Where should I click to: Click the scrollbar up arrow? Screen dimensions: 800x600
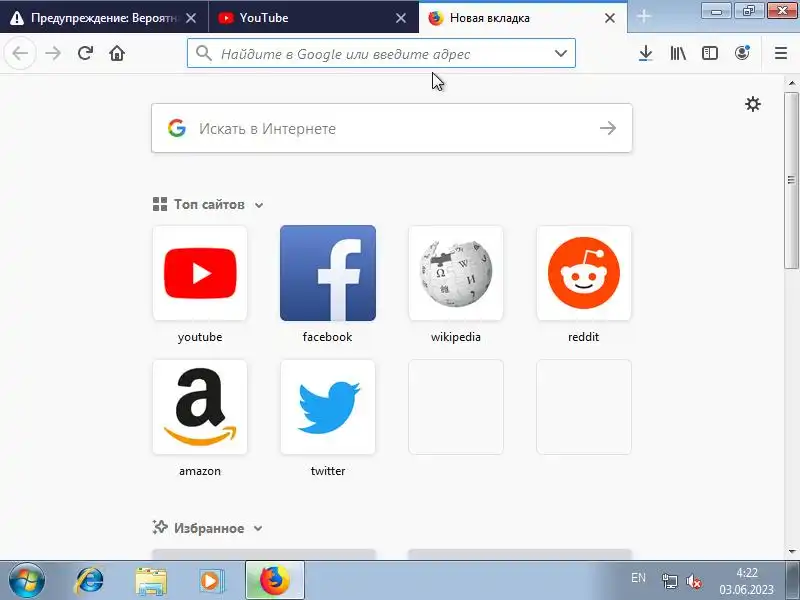(791, 82)
